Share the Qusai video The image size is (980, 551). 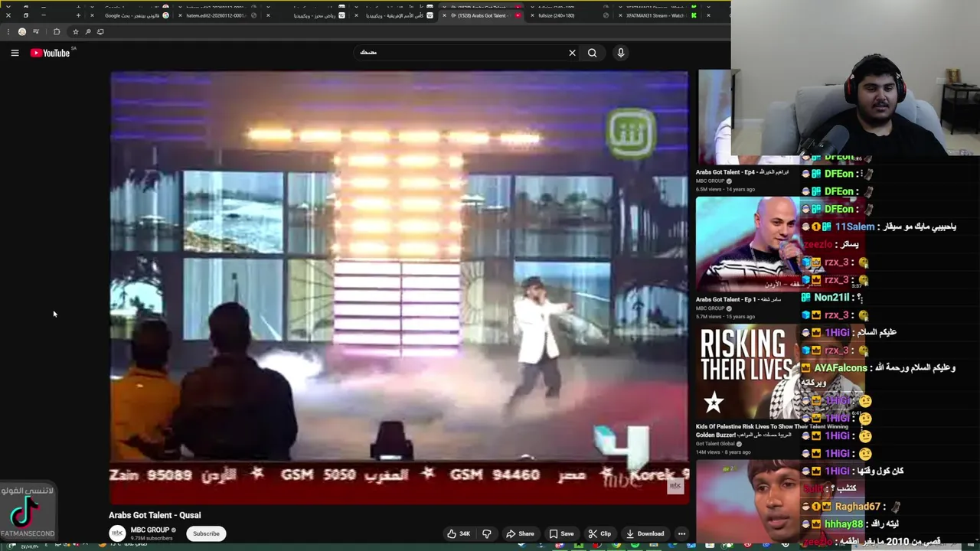point(520,533)
